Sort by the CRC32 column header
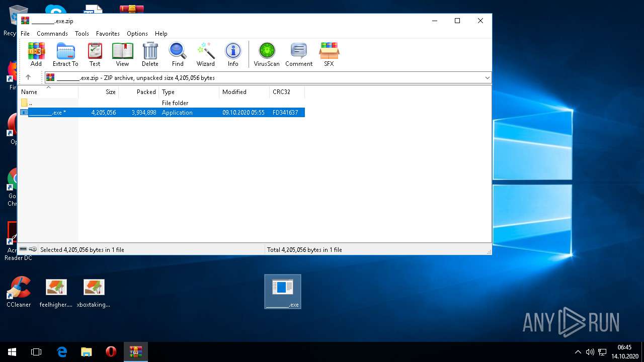The height and width of the screenshot is (362, 644). [x=287, y=92]
